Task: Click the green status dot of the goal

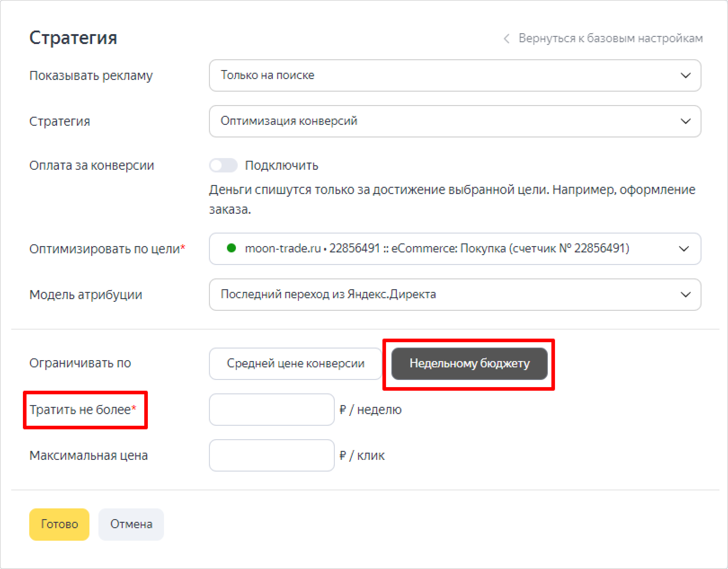Action: click(x=231, y=248)
